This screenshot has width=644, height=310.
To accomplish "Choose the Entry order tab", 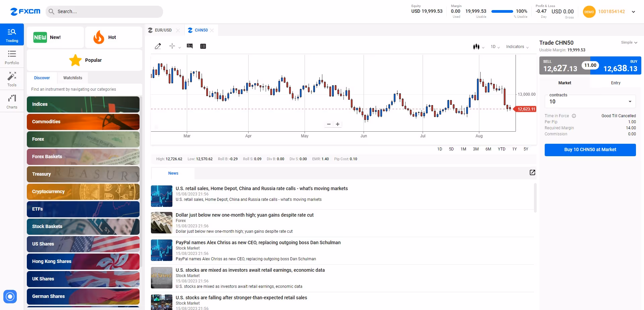I will point(615,83).
